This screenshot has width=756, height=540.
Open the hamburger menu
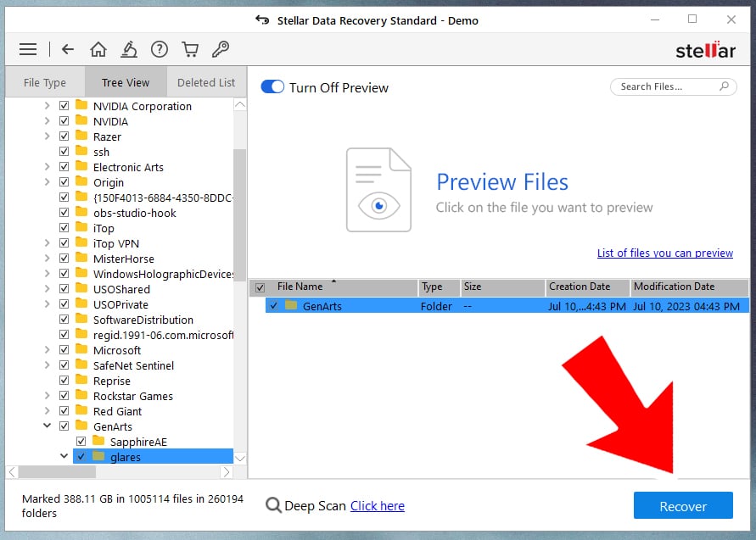point(28,48)
